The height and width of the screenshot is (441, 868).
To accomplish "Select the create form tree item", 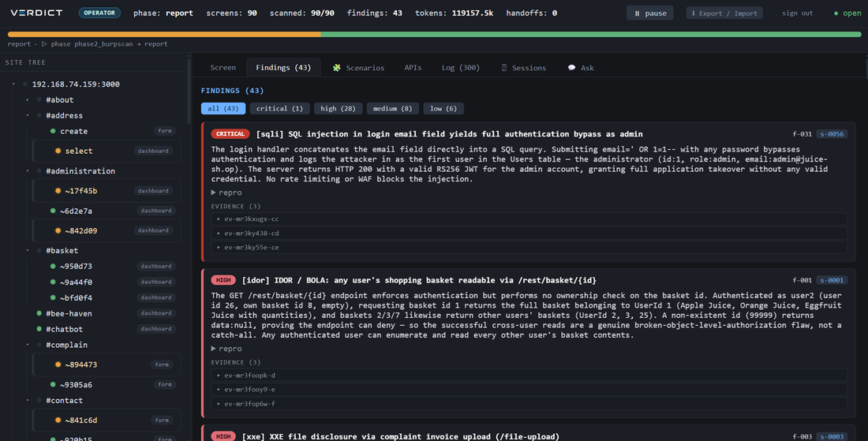I will pyautogui.click(x=107, y=131).
